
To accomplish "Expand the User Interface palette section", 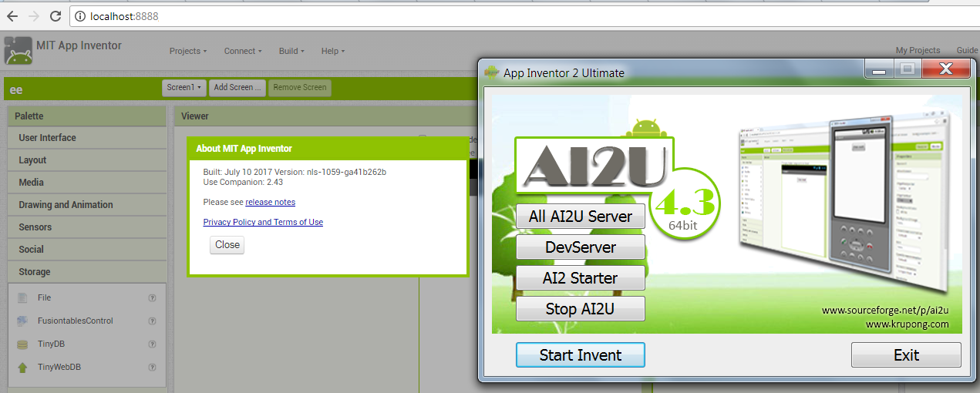I will 47,138.
